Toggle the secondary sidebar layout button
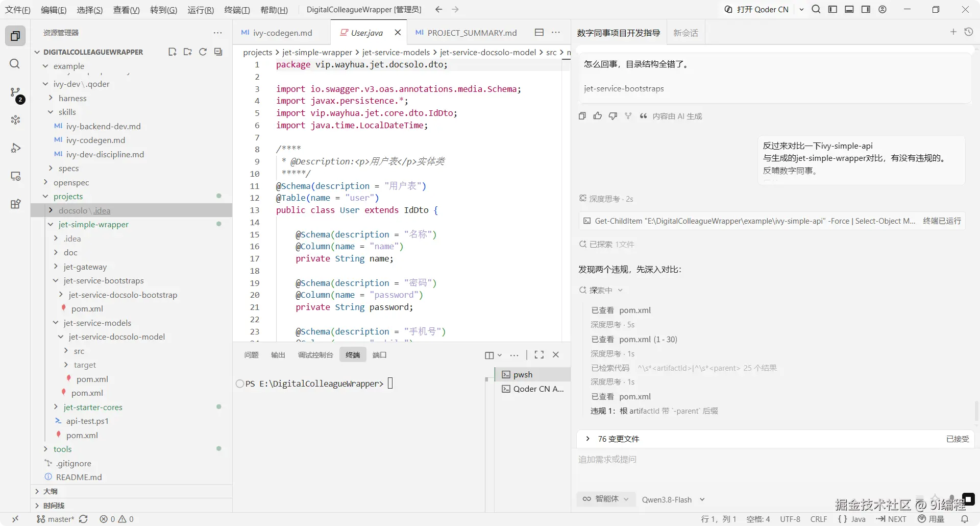This screenshot has height=526, width=980. 866,9
